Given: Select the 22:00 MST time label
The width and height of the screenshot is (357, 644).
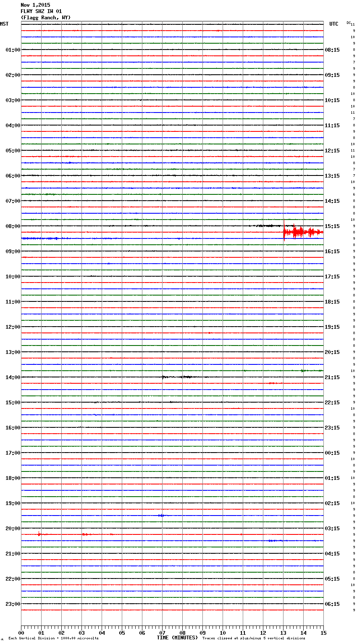Looking at the screenshot, I should tap(13, 579).
